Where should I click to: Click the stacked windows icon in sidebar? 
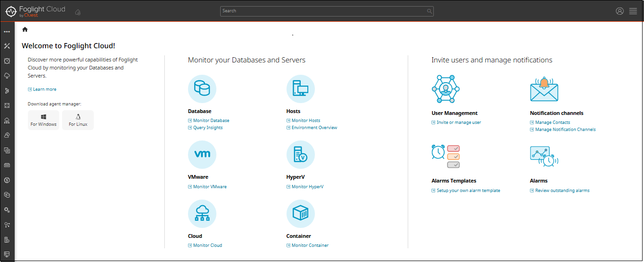7,150
